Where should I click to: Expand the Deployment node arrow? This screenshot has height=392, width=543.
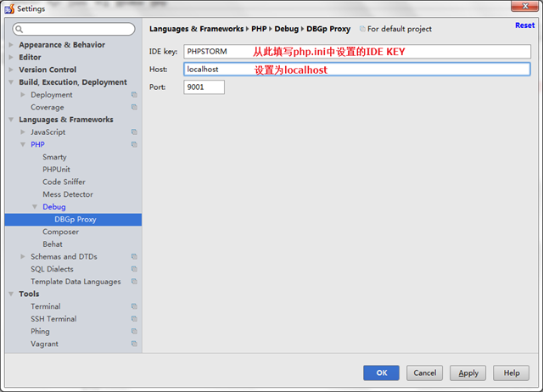23,94
